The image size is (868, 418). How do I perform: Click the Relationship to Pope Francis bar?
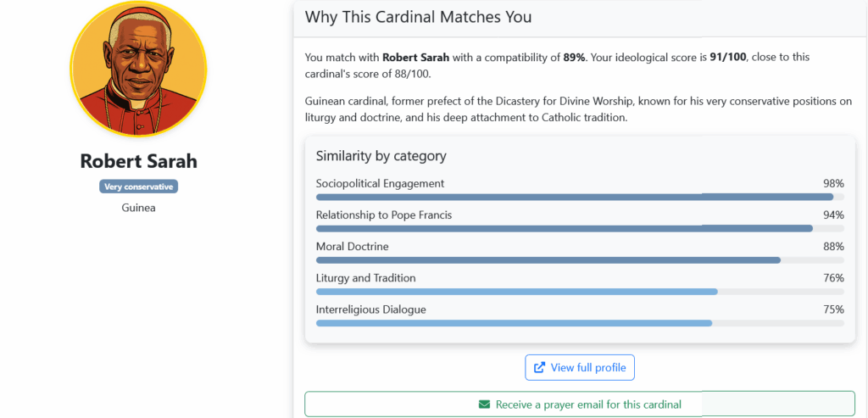pyautogui.click(x=580, y=228)
